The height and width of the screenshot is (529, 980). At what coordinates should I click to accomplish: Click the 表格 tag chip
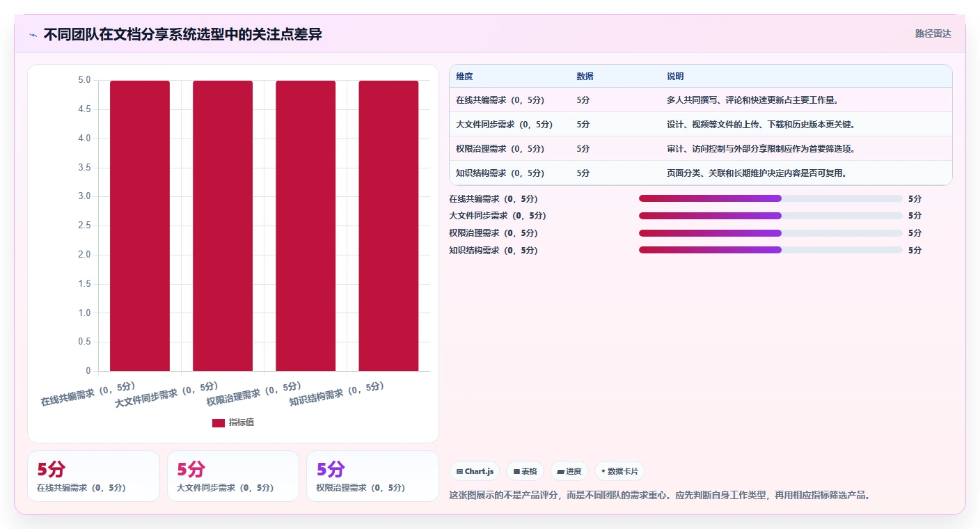[525, 471]
